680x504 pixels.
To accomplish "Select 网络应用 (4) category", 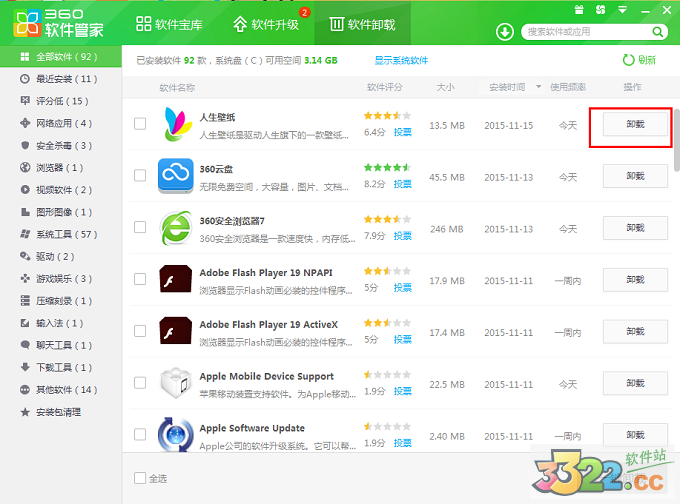I will point(61,123).
